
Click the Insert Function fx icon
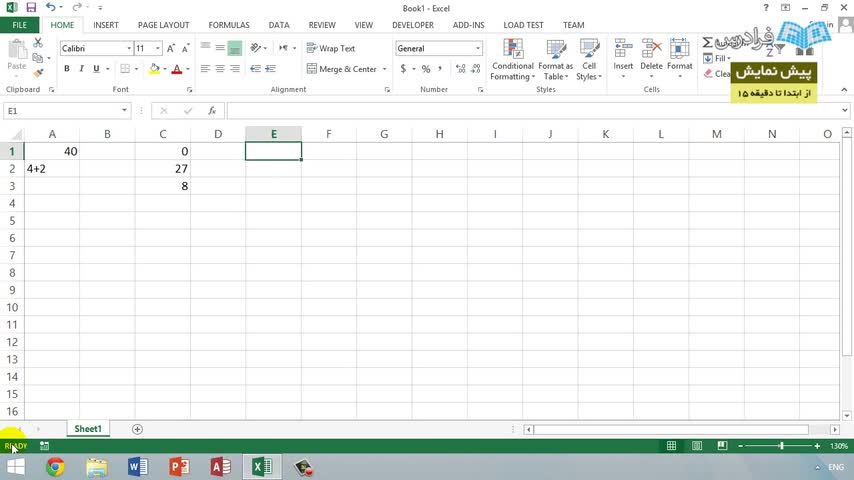pos(212,111)
